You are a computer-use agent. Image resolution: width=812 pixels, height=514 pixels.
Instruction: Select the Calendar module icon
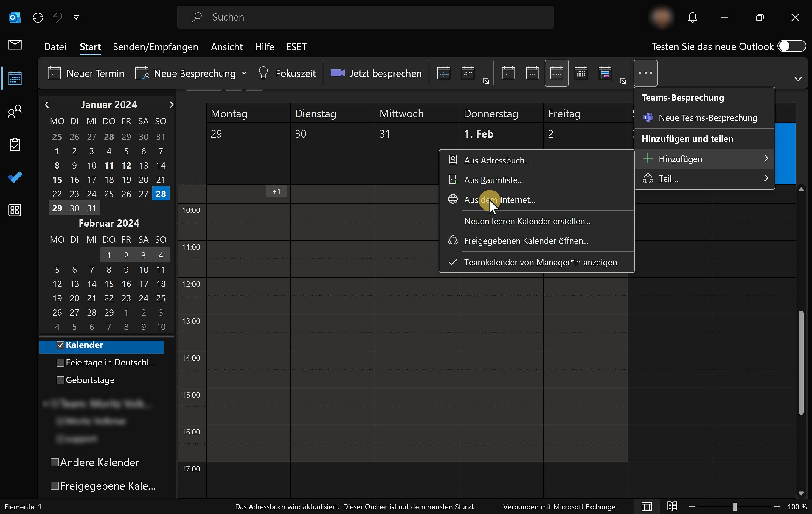[x=15, y=78]
